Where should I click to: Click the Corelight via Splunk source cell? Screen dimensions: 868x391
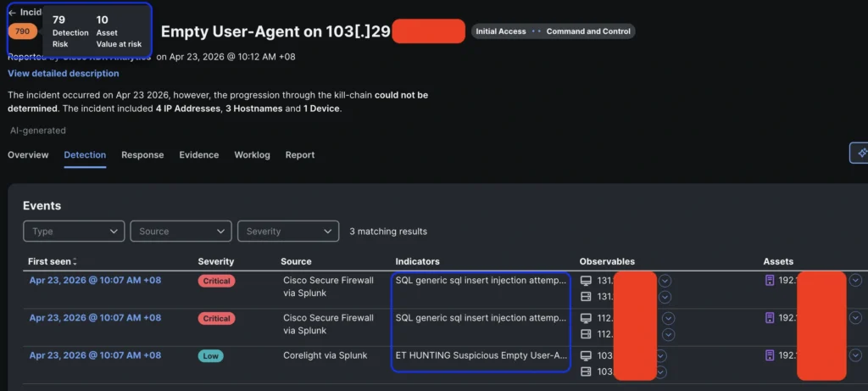[x=325, y=355]
